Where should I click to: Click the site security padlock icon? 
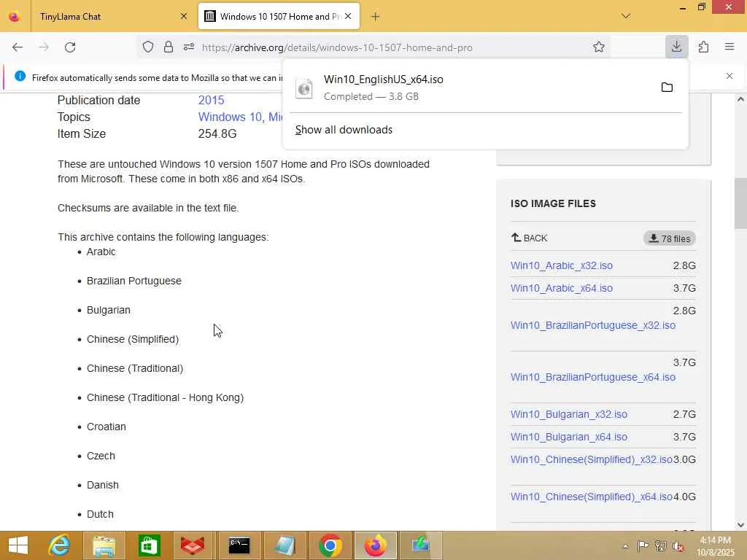coord(169,47)
